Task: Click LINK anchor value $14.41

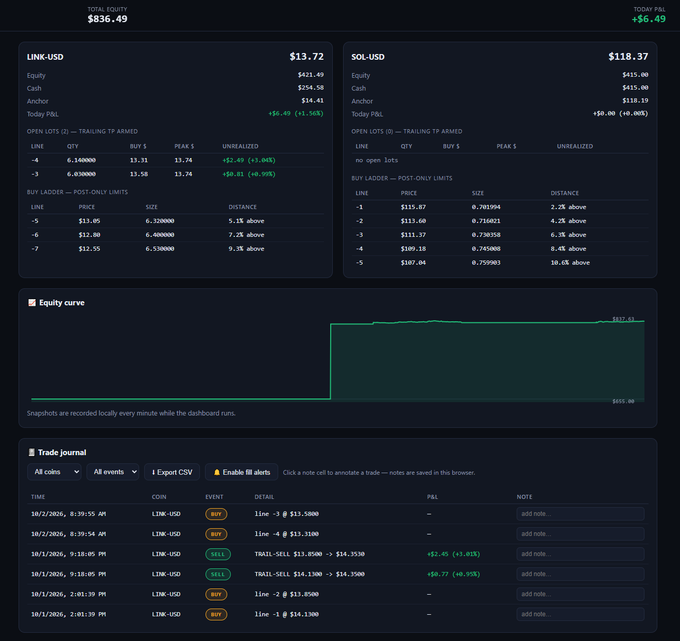Action: [x=312, y=101]
